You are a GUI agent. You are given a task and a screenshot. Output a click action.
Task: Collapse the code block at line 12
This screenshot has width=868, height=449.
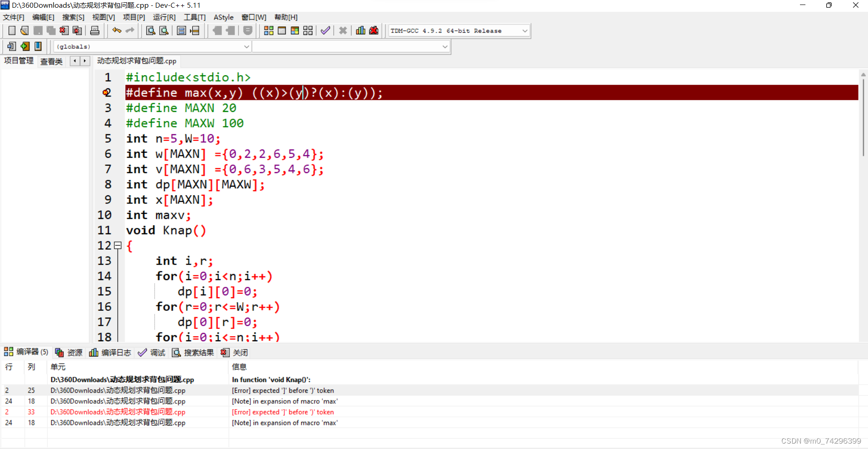tap(117, 245)
